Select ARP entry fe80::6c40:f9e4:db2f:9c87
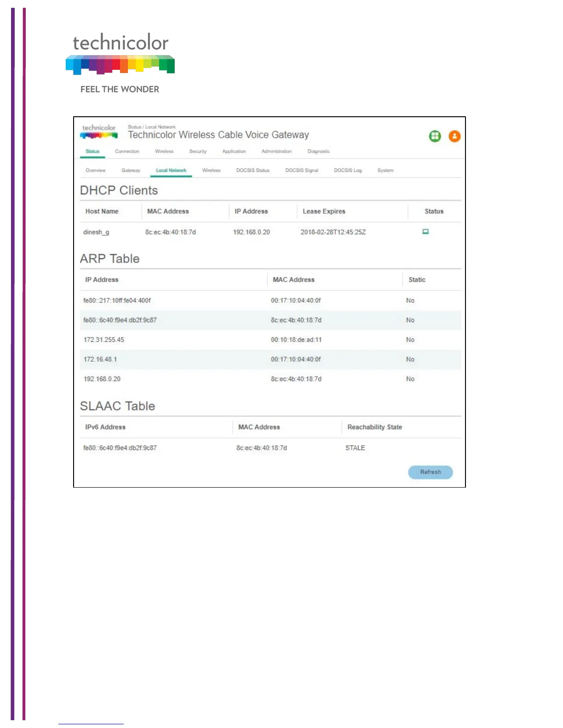This screenshot has width=563, height=728. coord(120,320)
